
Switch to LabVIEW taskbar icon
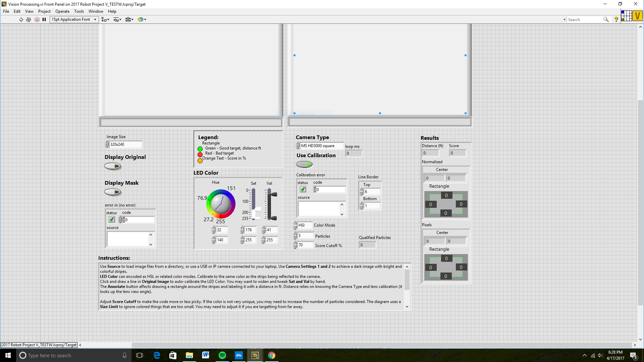255,355
